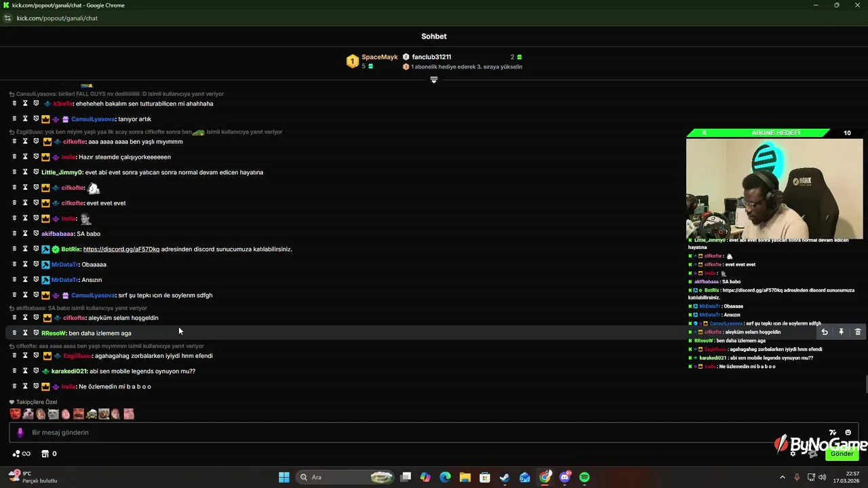This screenshot has width=868, height=488.
Task: Open Windows Start menu
Action: pos(284,477)
